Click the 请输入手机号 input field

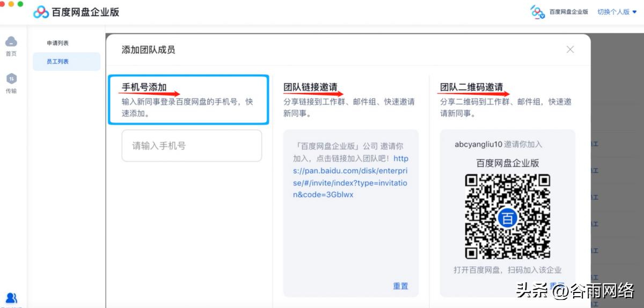click(x=192, y=145)
